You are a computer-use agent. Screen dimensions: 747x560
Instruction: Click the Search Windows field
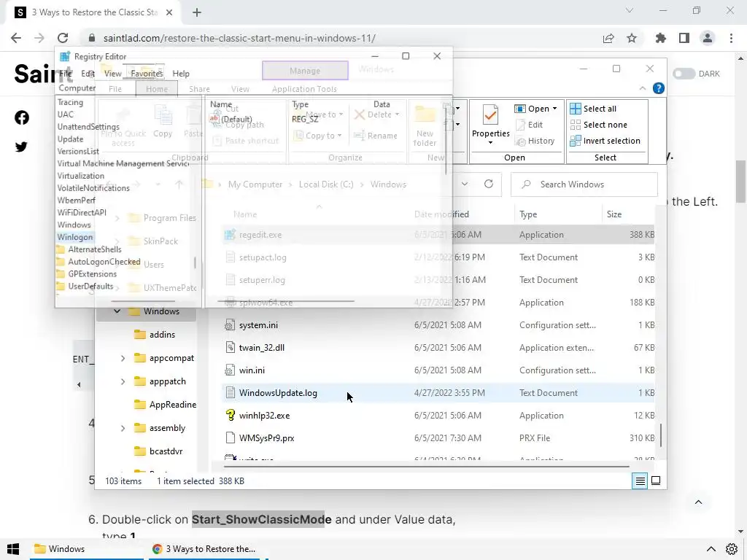(584, 184)
